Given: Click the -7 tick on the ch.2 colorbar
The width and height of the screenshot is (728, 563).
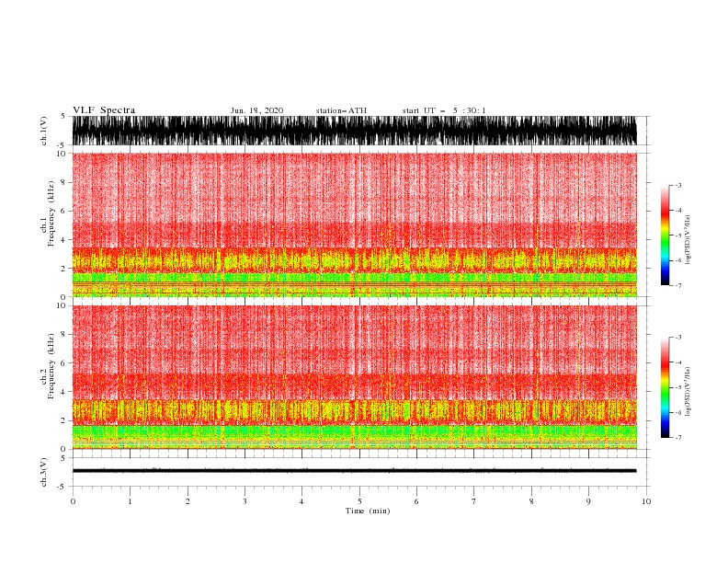Looking at the screenshot, I should (x=677, y=438).
